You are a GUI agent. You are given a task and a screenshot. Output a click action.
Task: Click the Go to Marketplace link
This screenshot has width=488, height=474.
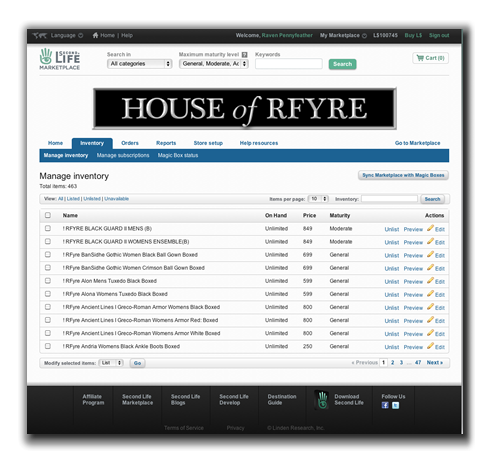(417, 143)
